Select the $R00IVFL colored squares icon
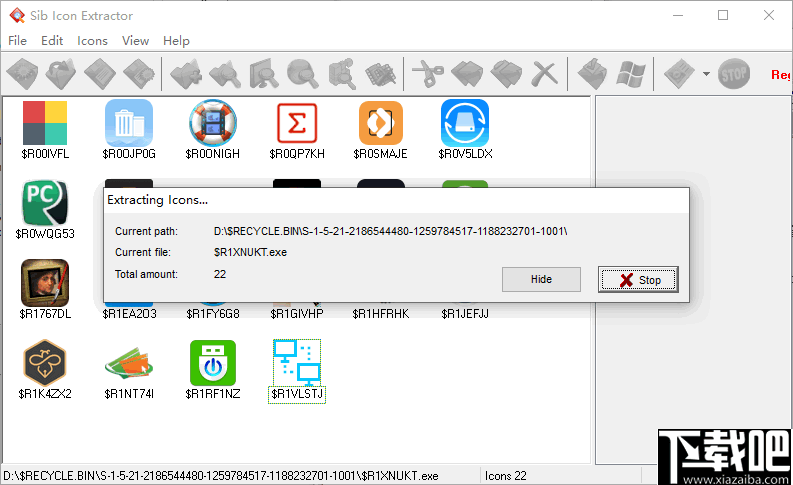This screenshot has height=485, width=793. coord(45,123)
